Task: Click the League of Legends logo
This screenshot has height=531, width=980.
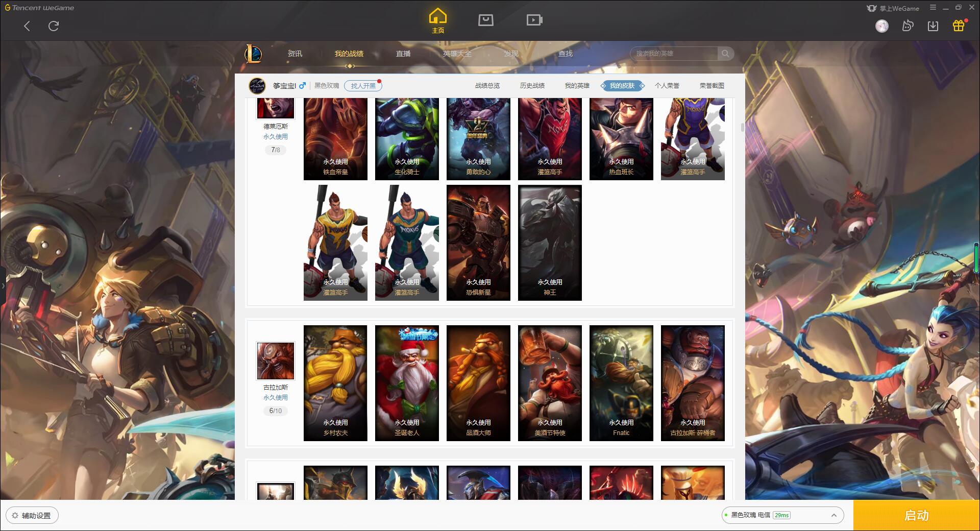Action: 253,54
